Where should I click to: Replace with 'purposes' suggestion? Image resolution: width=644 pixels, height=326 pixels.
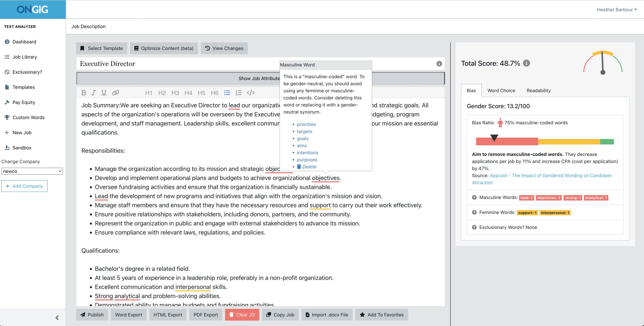(307, 160)
